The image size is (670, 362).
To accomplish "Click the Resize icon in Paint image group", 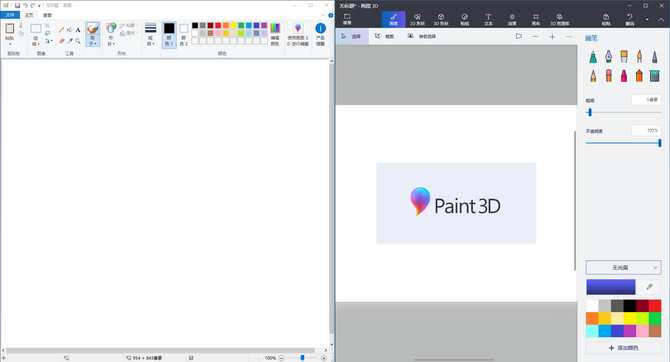I will [47, 33].
